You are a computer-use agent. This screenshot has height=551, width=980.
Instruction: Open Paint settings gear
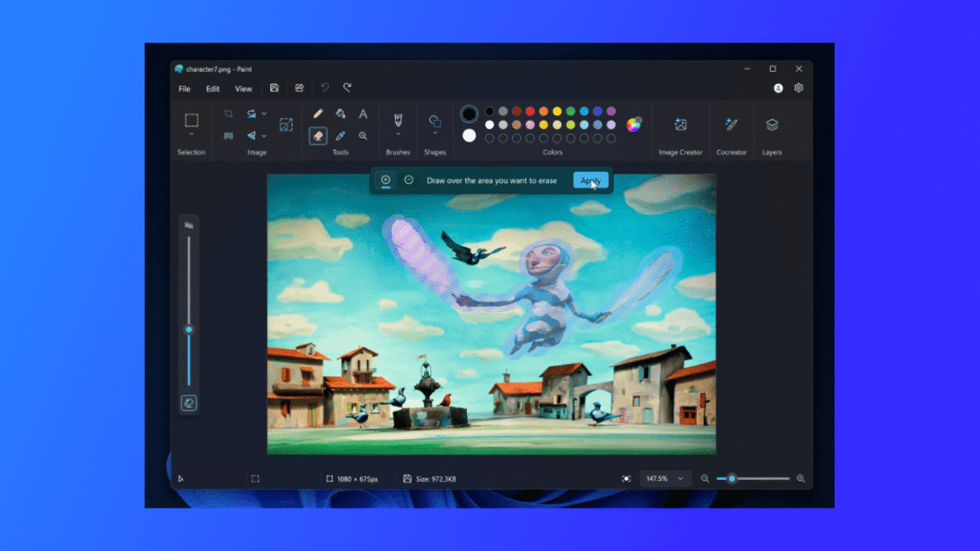800,88
